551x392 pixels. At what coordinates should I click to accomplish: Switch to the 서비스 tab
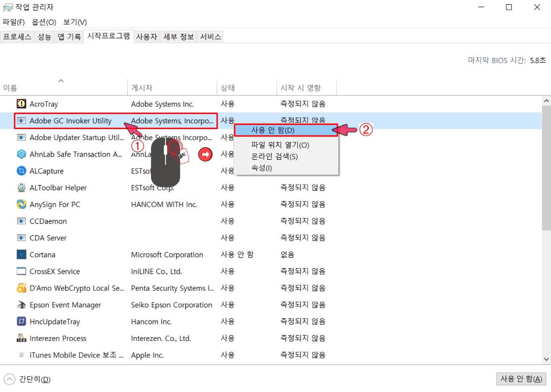coord(210,37)
